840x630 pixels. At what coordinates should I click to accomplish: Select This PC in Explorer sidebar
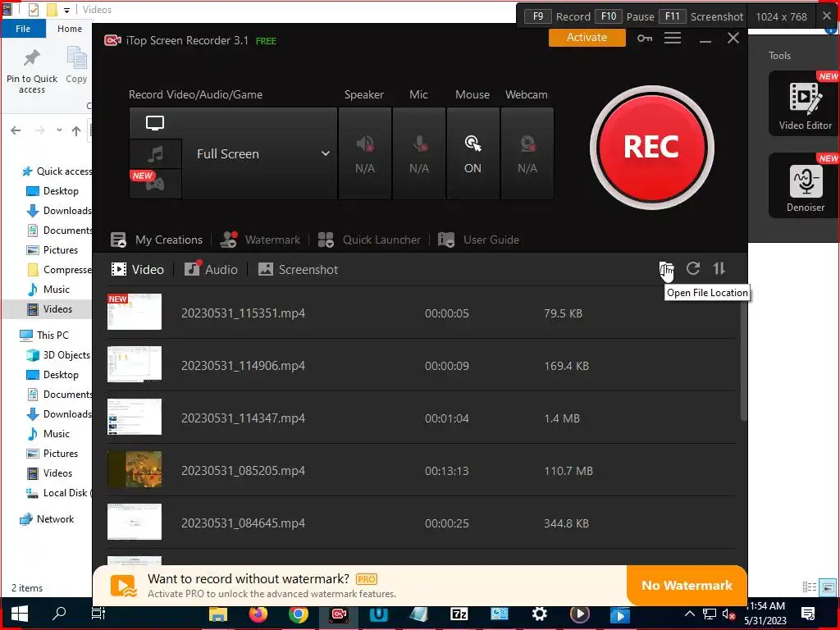click(x=44, y=336)
